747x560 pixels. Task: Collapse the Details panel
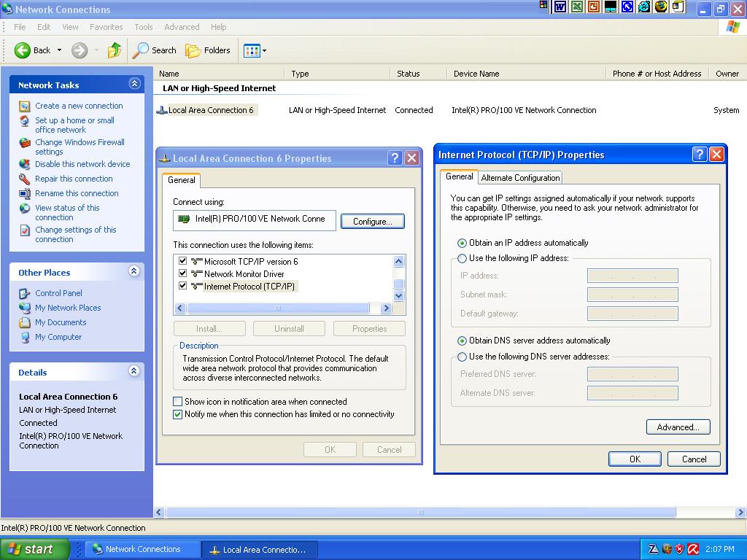pyautogui.click(x=134, y=371)
